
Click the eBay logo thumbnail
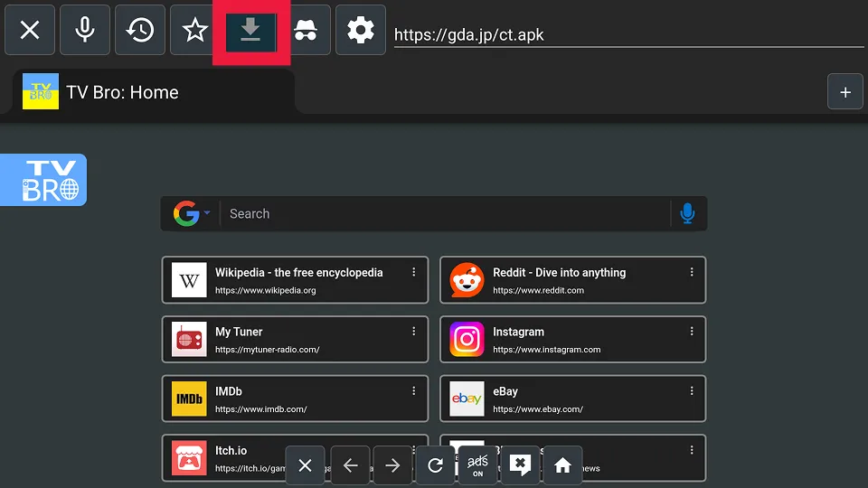[467, 399]
